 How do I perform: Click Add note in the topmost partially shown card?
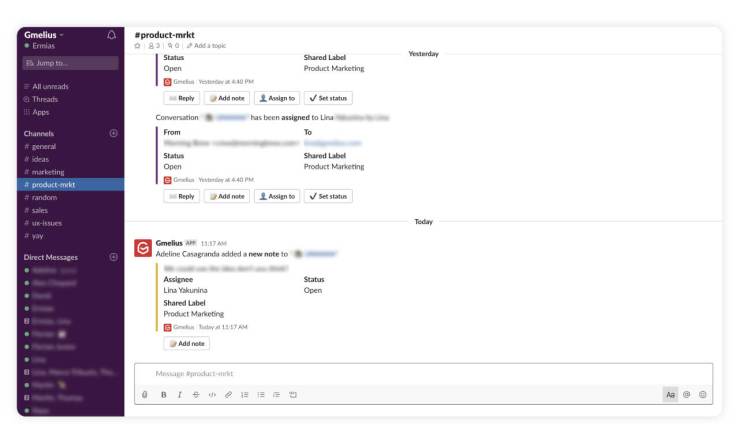[x=227, y=98]
